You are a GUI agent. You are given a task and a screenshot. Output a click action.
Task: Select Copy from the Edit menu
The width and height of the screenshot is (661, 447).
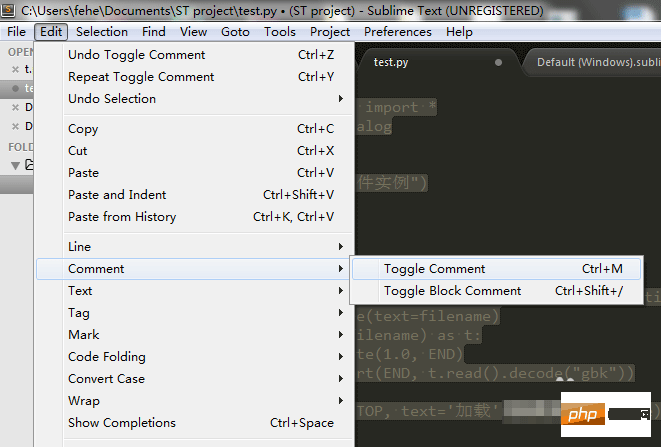click(x=194, y=129)
